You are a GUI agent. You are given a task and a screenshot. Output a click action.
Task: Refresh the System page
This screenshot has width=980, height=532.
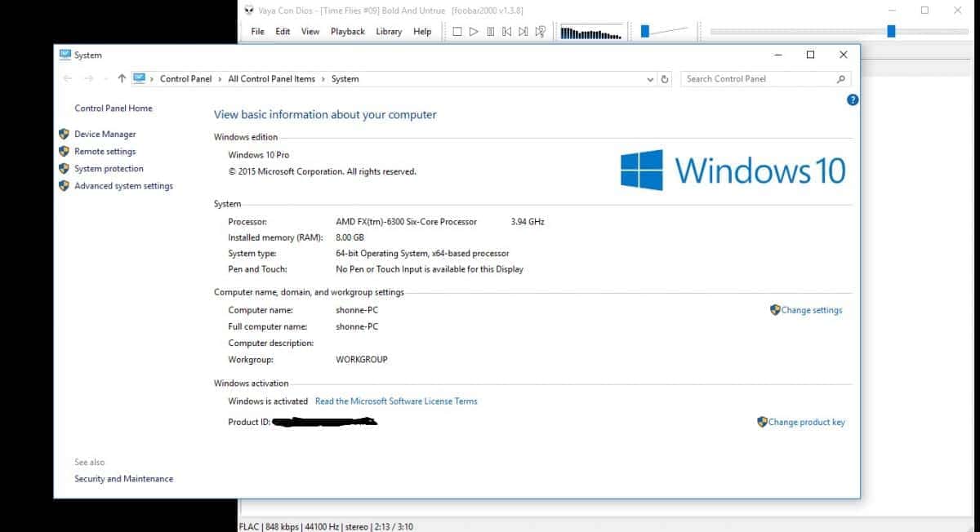coord(665,79)
